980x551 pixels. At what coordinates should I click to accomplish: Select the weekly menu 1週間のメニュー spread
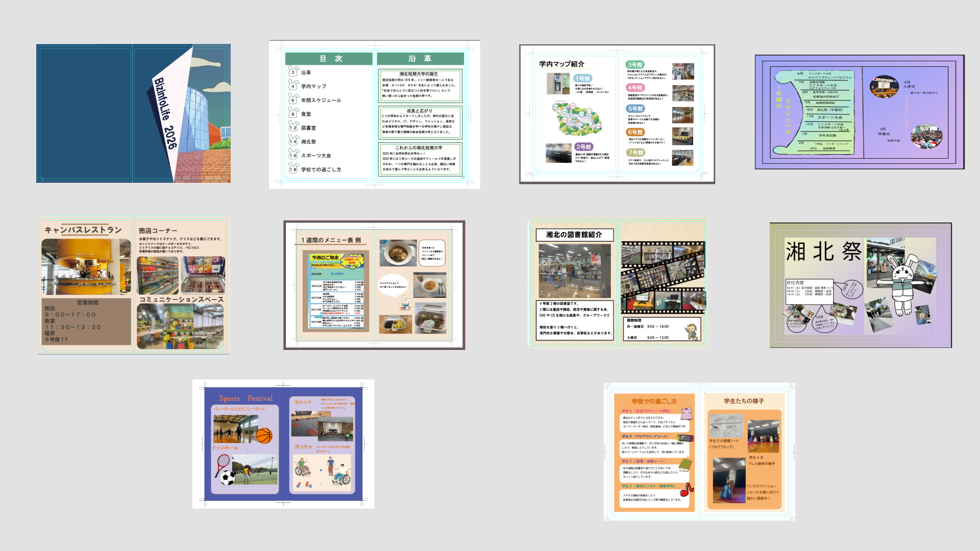point(374,285)
